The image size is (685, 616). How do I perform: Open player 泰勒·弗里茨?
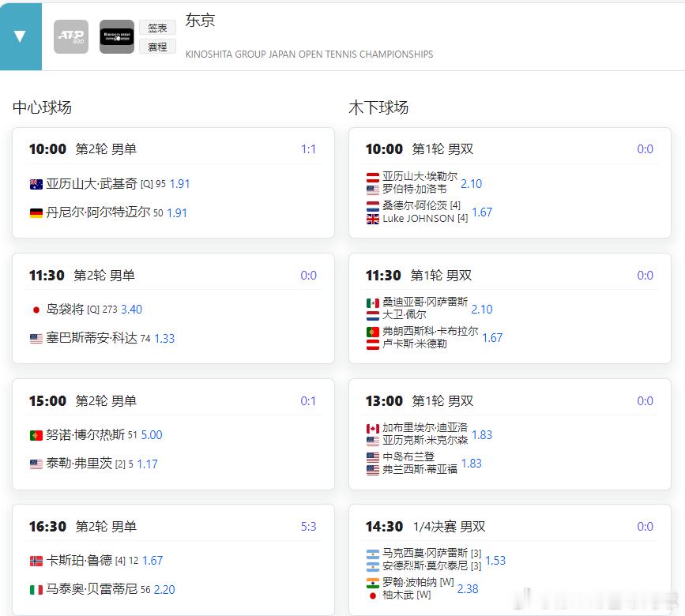(x=79, y=464)
